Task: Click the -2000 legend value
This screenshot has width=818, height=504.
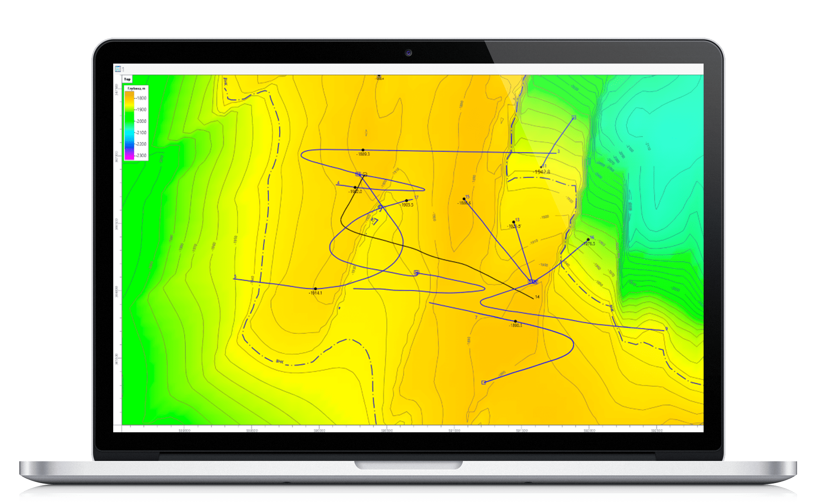Action: coord(141,121)
